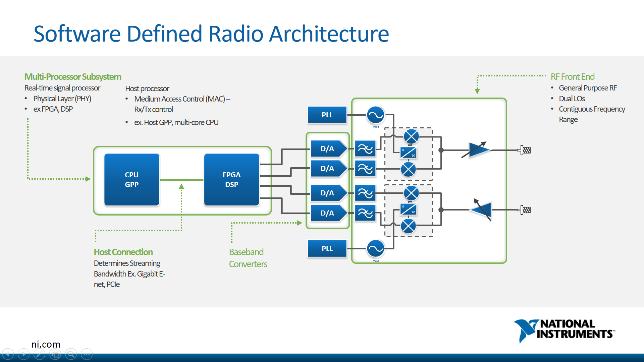Select the bottommost low-pass filter symbol
644x362 pixels.
pos(365,213)
